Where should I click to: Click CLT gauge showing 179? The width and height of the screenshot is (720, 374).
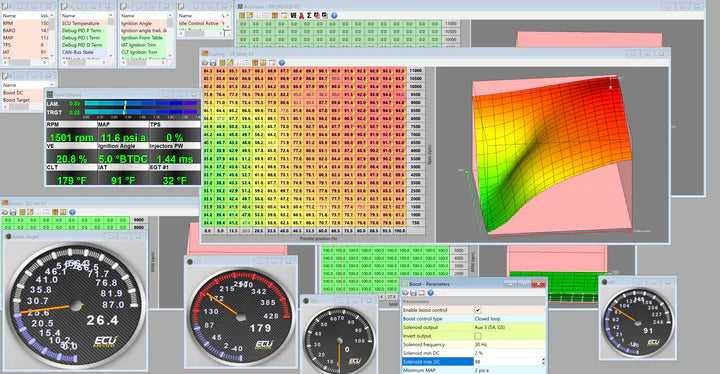(x=241, y=317)
